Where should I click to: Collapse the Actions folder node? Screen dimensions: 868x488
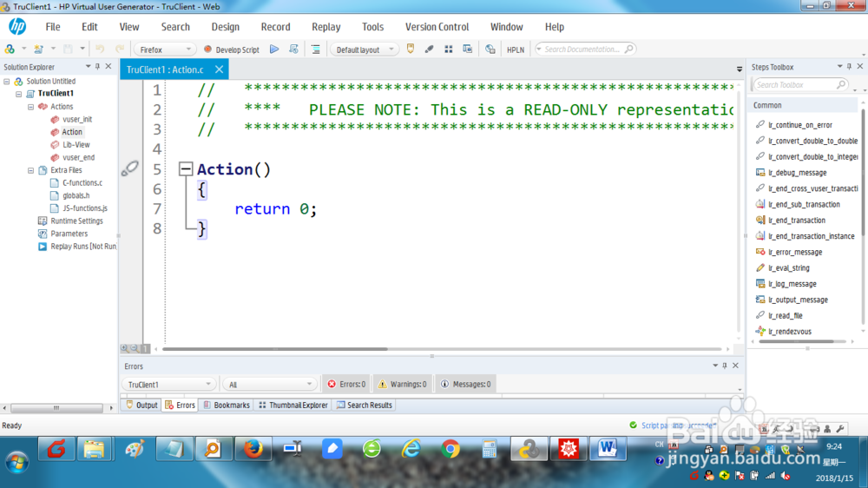[x=30, y=106]
